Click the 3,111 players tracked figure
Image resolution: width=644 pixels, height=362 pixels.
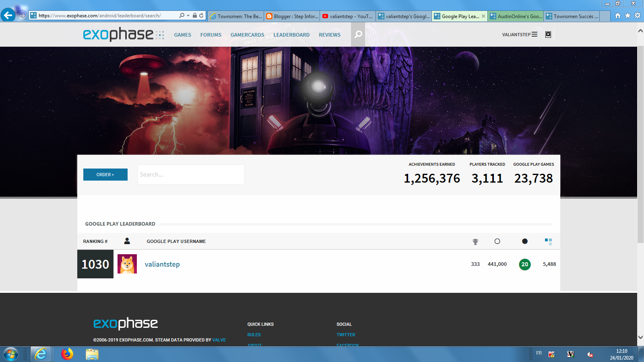click(x=487, y=179)
